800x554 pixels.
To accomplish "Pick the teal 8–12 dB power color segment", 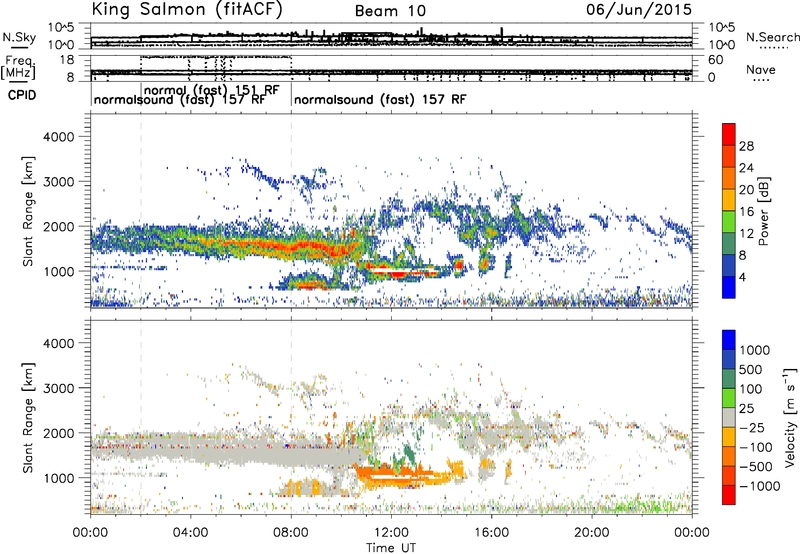I will [x=729, y=243].
